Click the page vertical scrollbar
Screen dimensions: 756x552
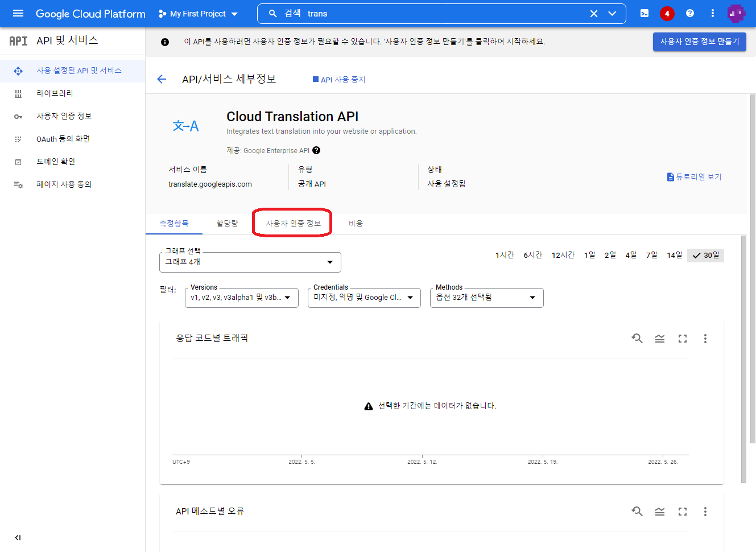tap(753, 269)
